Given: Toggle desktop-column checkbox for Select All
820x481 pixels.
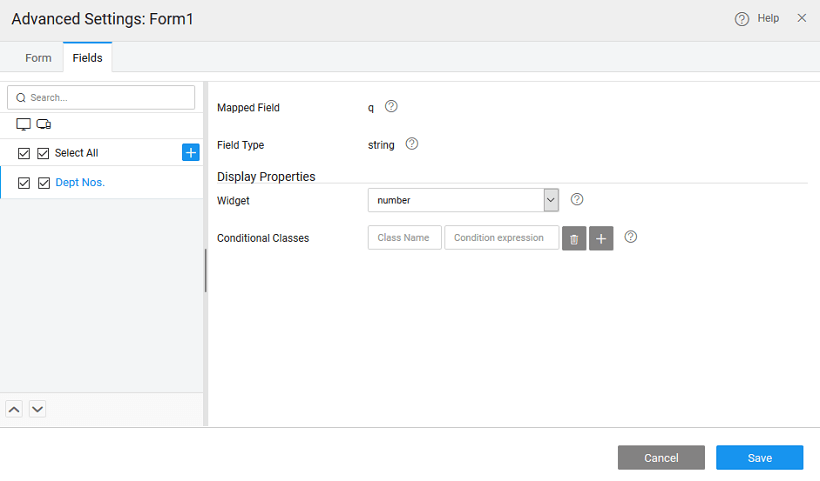Looking at the screenshot, I should 24,153.
